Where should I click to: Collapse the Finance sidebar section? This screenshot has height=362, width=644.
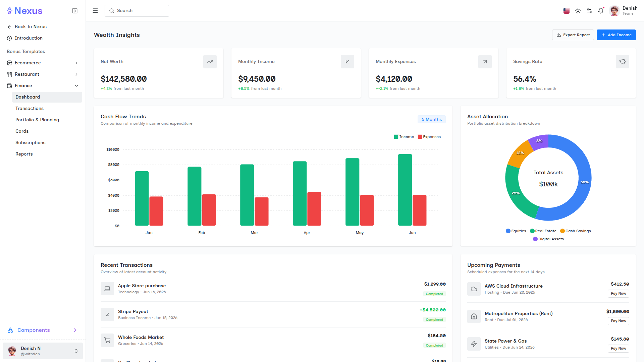(x=43, y=85)
